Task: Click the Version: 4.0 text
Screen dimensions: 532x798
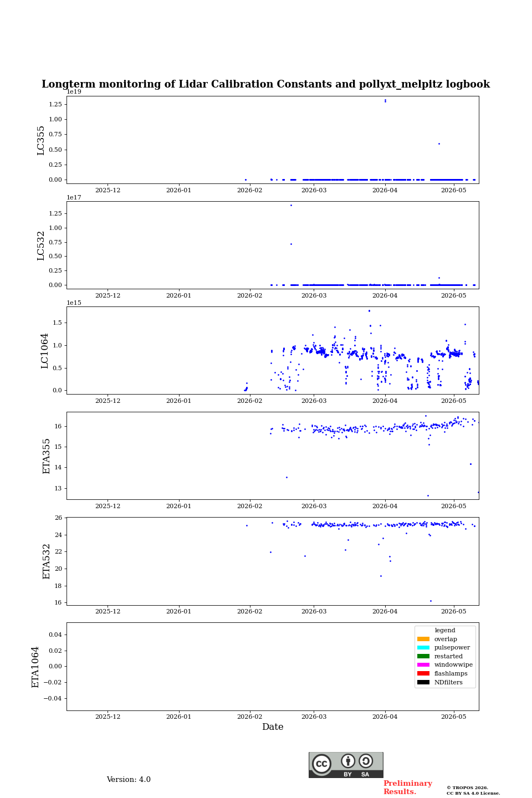Action: tap(129, 780)
